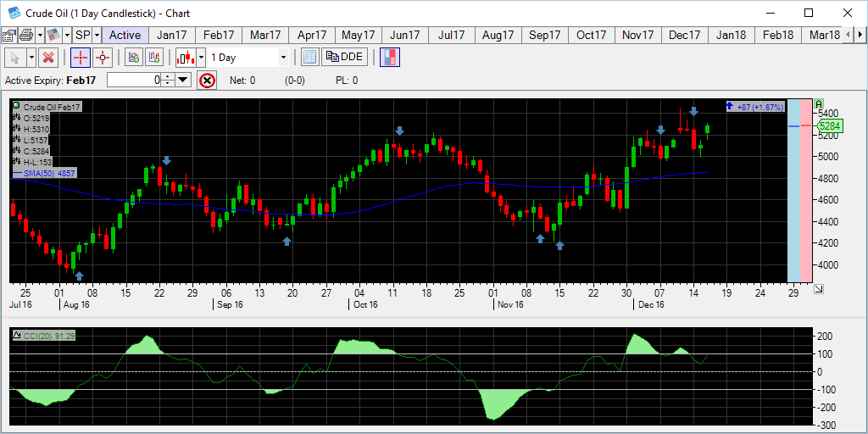Click the print chart icon
The image size is (868, 434).
25,35
